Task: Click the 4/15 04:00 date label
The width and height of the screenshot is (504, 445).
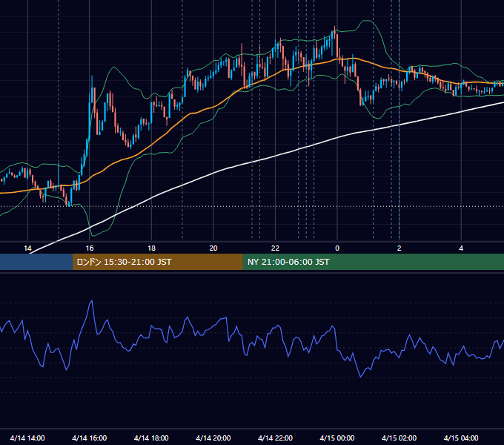Action: point(461,438)
